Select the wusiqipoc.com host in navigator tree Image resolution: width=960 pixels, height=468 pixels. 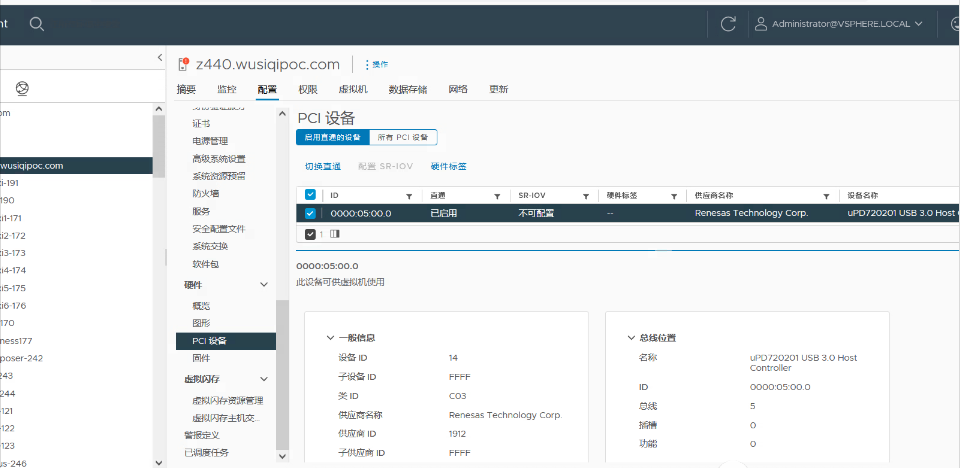[76, 165]
